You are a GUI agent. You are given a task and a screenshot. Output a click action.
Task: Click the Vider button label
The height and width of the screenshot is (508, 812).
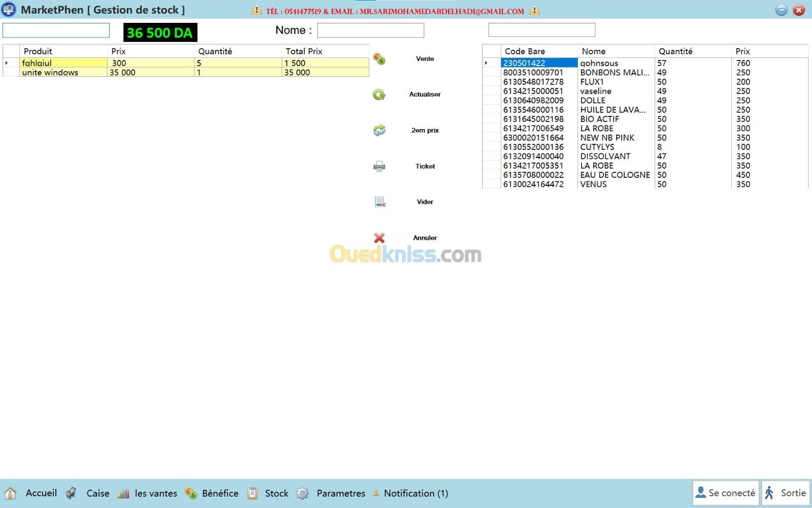pos(425,202)
